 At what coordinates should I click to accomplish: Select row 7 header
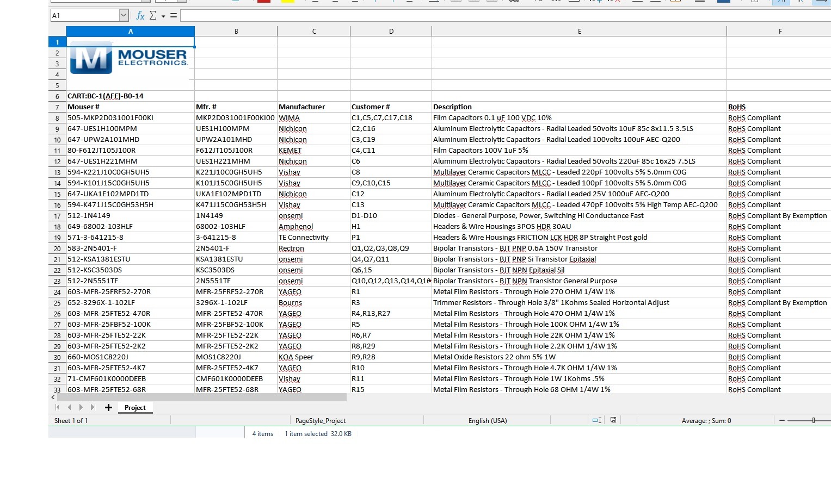click(x=57, y=107)
